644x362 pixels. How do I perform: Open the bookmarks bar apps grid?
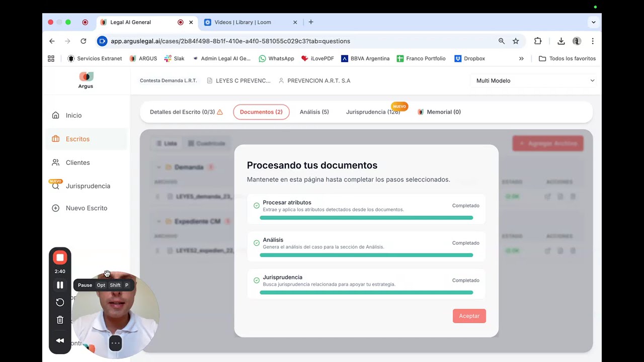coord(51,59)
